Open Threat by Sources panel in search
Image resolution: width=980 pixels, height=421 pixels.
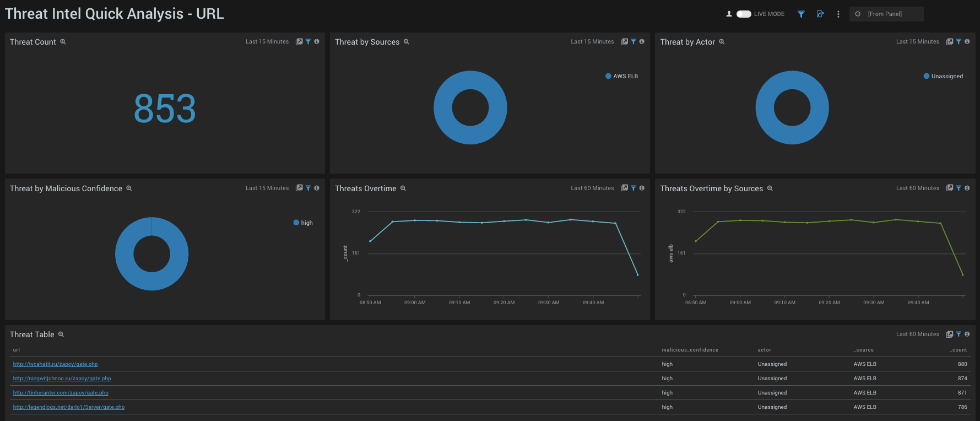(624, 42)
